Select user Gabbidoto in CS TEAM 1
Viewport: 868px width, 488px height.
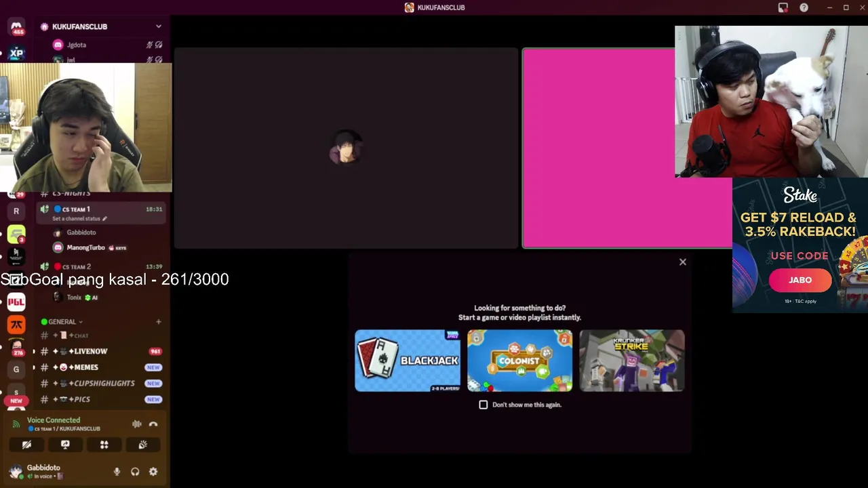pos(81,232)
